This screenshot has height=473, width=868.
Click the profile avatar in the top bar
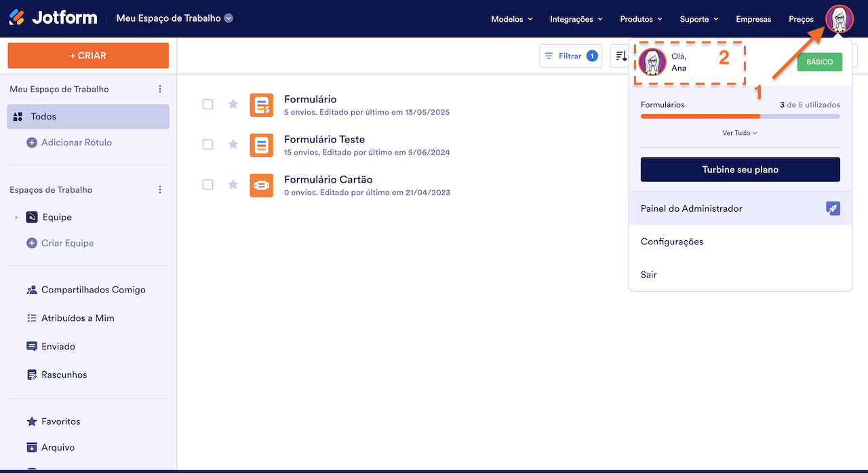(x=840, y=18)
